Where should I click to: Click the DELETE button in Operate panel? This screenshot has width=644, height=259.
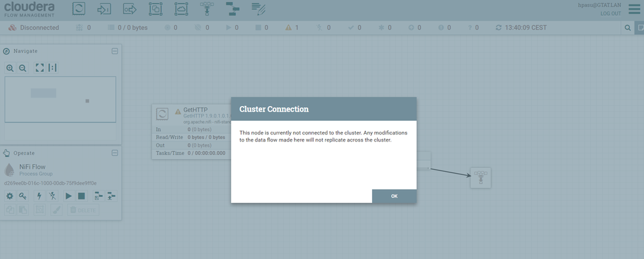[83, 210]
